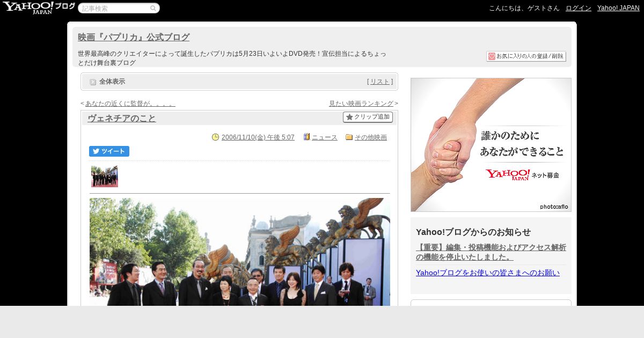The width and height of the screenshot is (644, 338).
Task: Click お気に入りの人の登録/削除 button
Action: (526, 56)
